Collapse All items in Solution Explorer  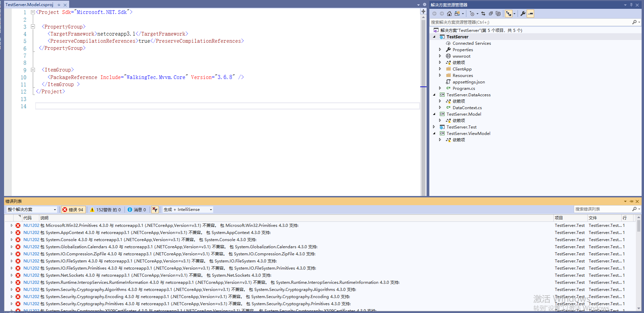point(491,14)
